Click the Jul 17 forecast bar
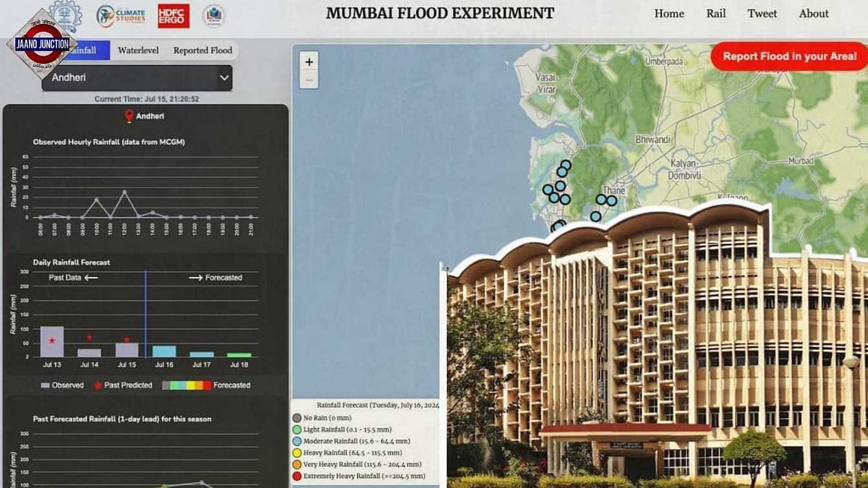 (202, 354)
